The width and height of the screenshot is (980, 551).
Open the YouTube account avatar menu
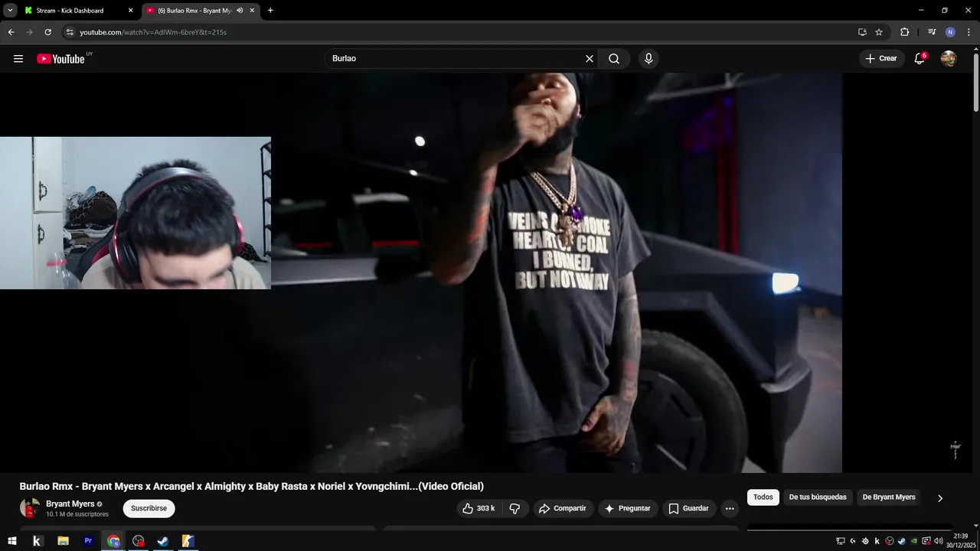(949, 58)
